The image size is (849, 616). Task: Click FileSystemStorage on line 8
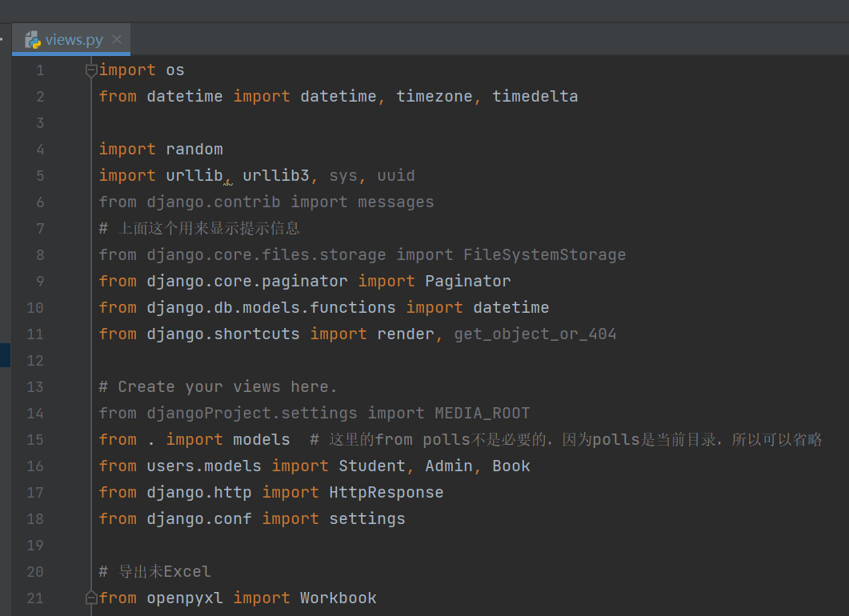pyautogui.click(x=544, y=254)
